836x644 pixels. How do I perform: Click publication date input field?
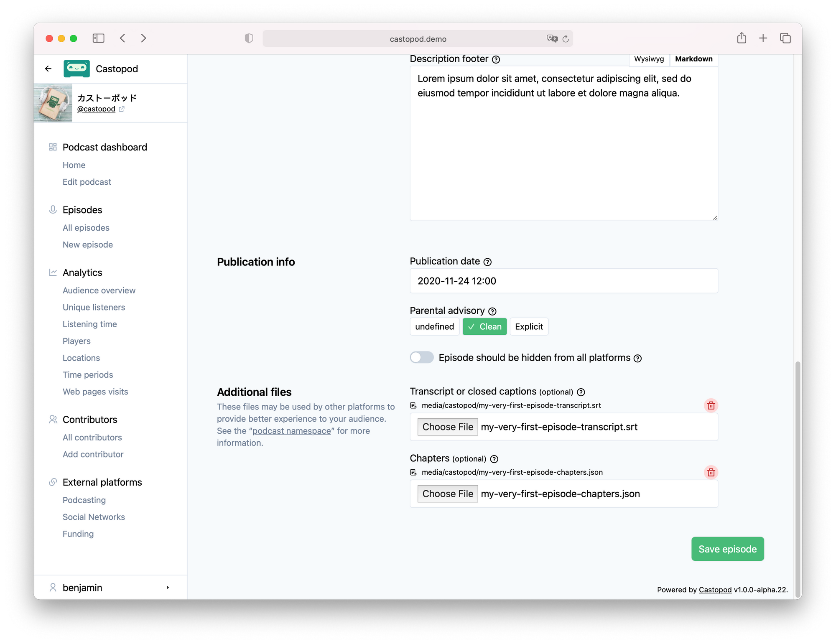point(564,280)
